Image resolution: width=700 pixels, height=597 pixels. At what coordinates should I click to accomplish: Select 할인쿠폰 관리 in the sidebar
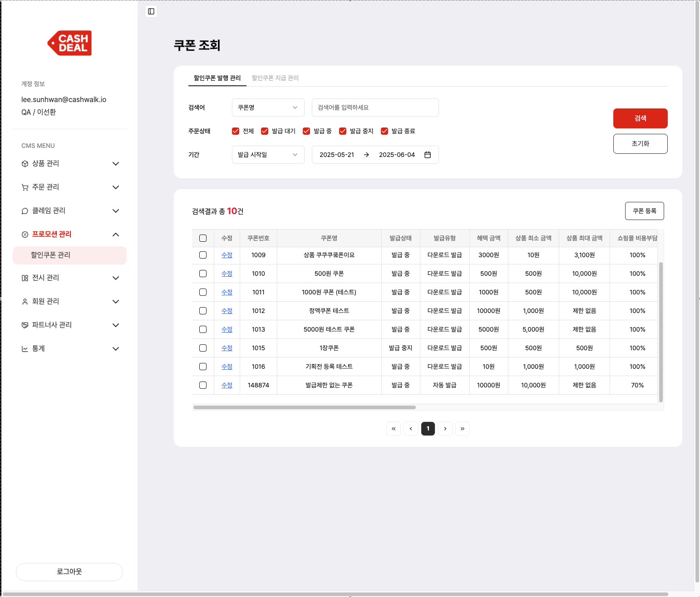click(x=69, y=255)
